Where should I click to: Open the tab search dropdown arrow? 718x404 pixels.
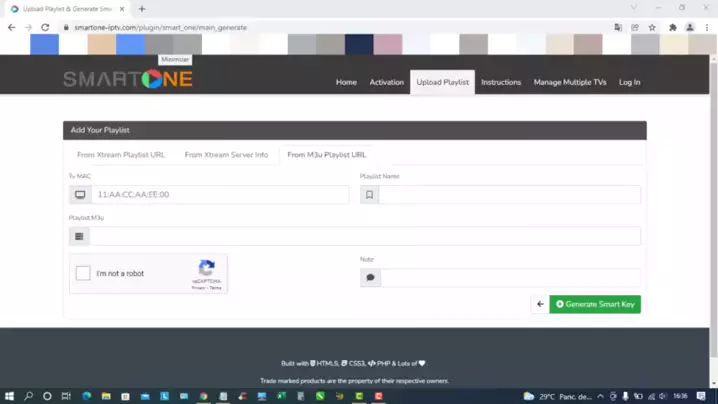coord(634,8)
